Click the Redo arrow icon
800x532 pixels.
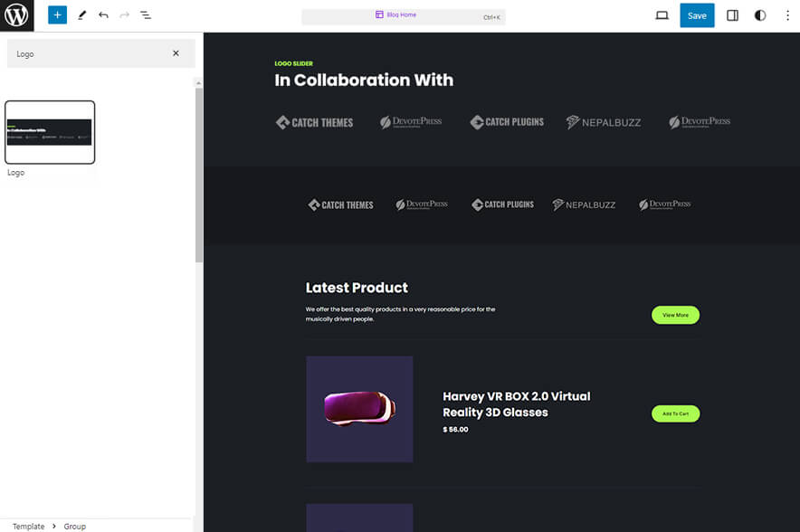coord(125,15)
